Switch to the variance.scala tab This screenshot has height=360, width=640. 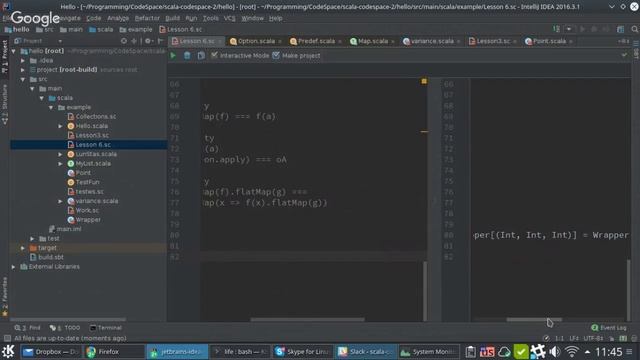[x=432, y=41]
